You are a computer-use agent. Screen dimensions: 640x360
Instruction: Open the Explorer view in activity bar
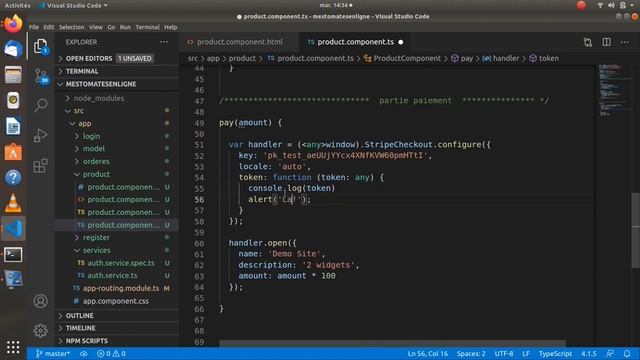(x=40, y=46)
